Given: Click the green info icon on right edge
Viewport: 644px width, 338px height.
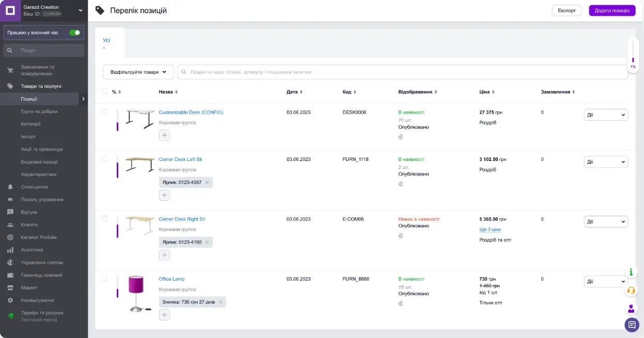Looking at the screenshot, I should [x=631, y=272].
